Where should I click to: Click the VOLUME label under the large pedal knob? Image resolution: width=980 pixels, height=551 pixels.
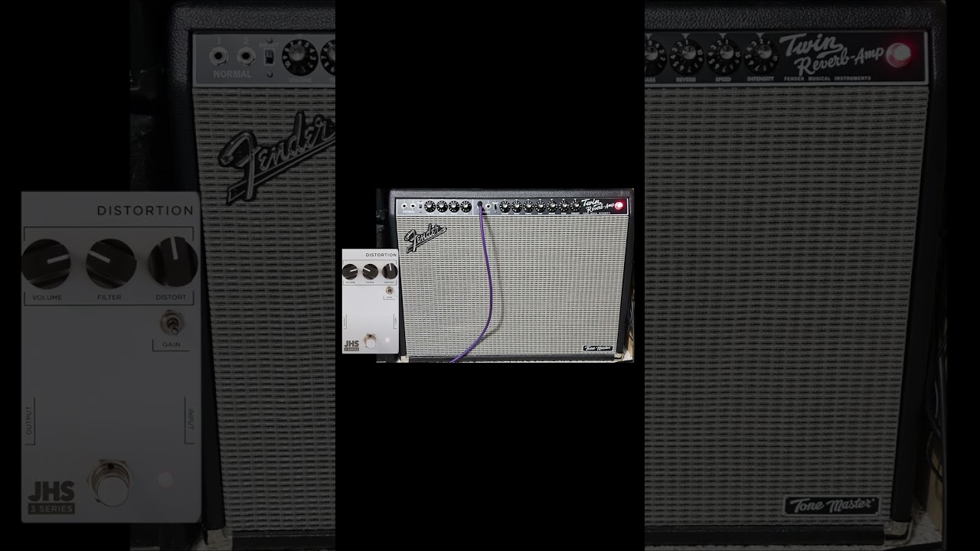point(47,297)
